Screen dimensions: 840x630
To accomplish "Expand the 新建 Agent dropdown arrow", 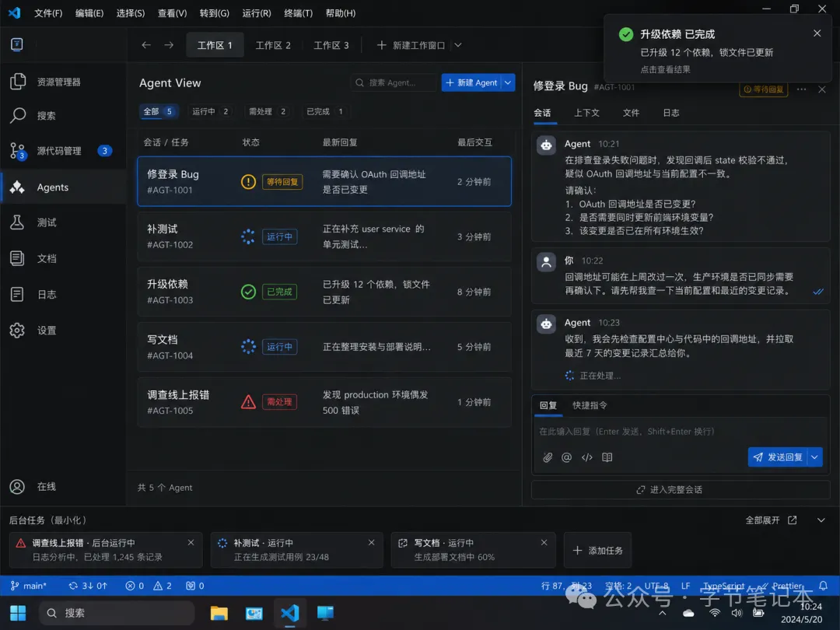I will click(508, 82).
